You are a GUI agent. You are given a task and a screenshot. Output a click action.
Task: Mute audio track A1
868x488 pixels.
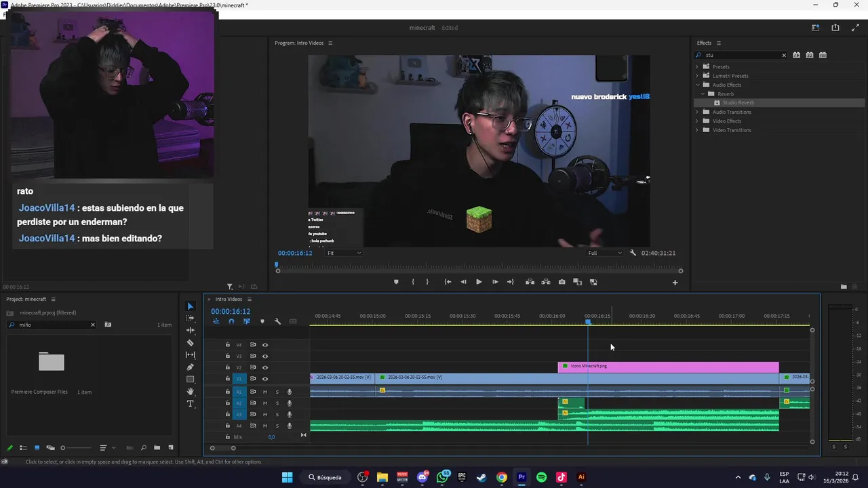[x=265, y=392]
